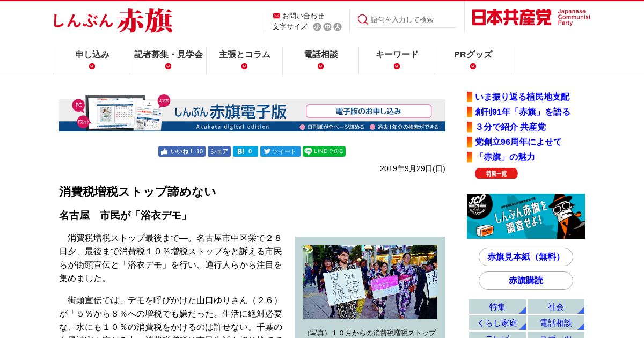644x338 pixels.
Task: Select the 特集 category tab
Action: [x=497, y=307]
